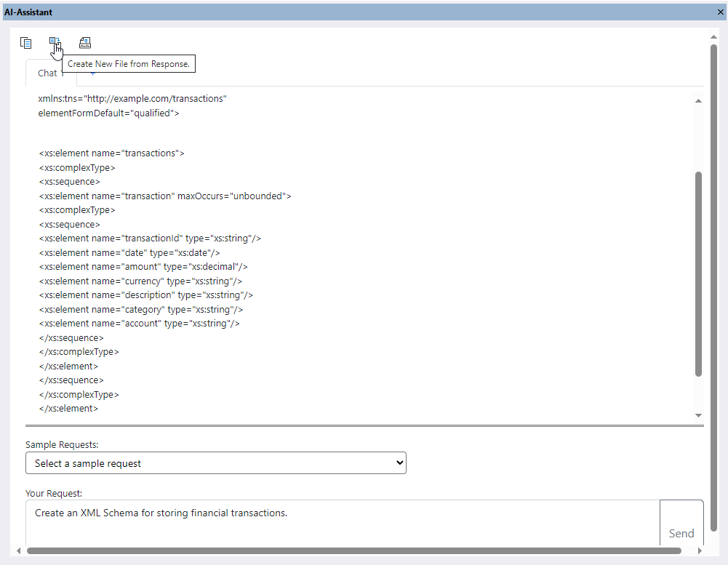Open a second chat via the tab bar plus

[92, 73]
